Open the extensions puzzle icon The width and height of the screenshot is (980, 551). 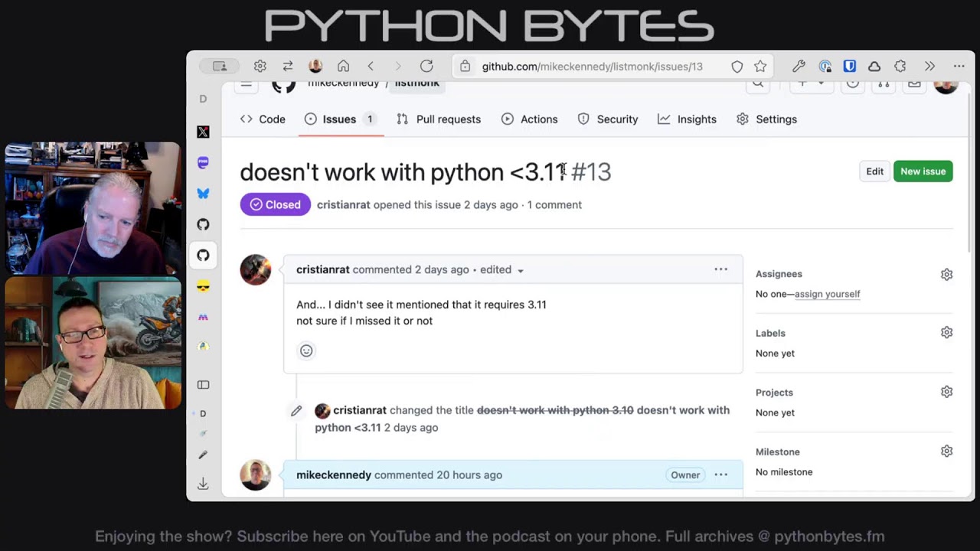pos(900,67)
